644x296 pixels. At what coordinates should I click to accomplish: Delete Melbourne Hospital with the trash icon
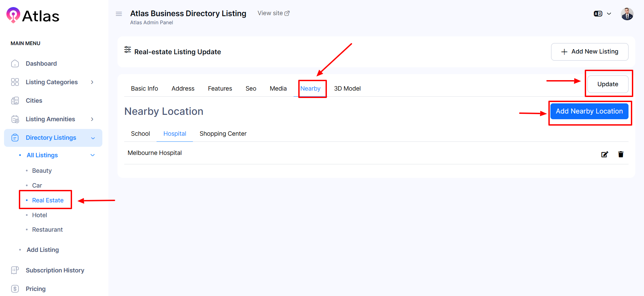[x=621, y=154]
